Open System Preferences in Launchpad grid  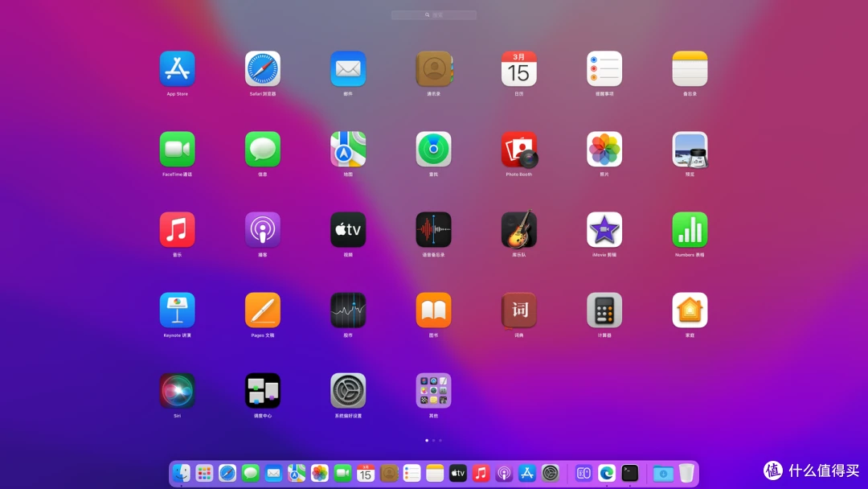pos(348,390)
